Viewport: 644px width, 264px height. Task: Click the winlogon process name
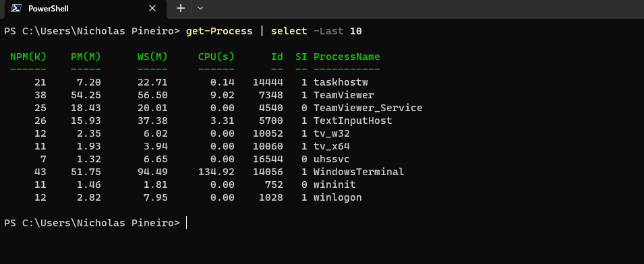pyautogui.click(x=338, y=197)
